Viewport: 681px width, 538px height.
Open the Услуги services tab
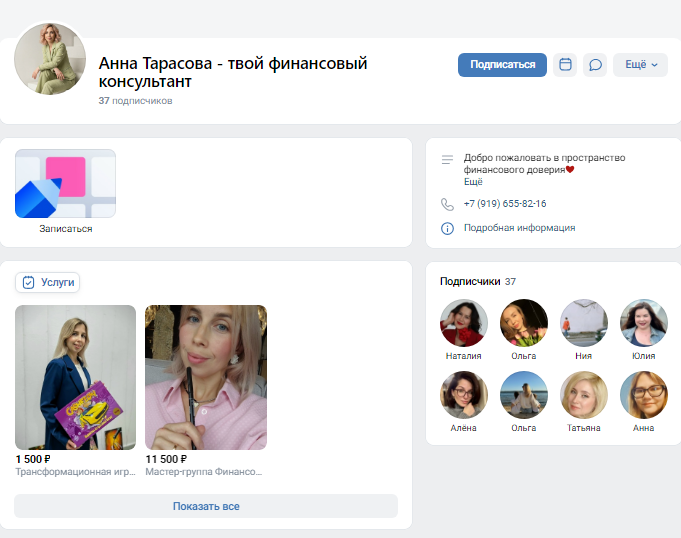click(x=47, y=282)
